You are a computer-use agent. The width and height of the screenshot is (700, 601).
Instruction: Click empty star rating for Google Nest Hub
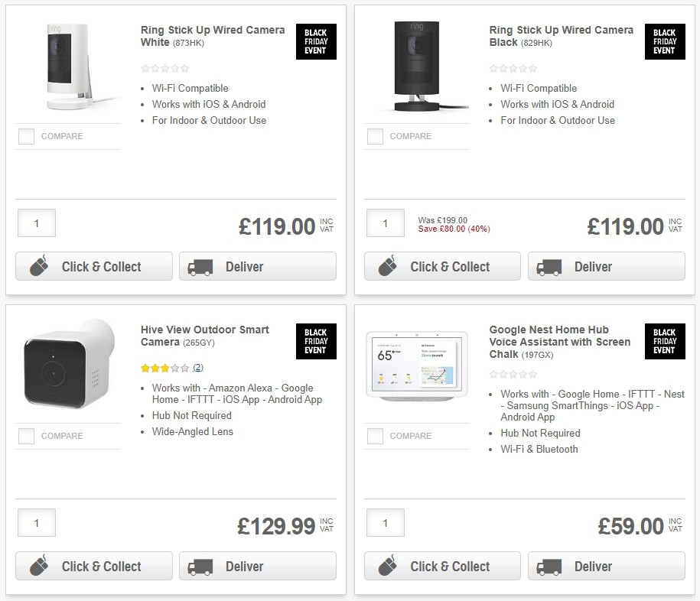pos(513,375)
